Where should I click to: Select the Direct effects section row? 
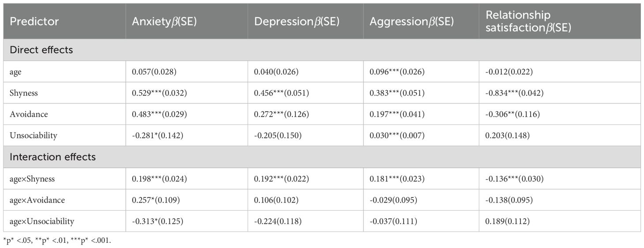pyautogui.click(x=41, y=50)
